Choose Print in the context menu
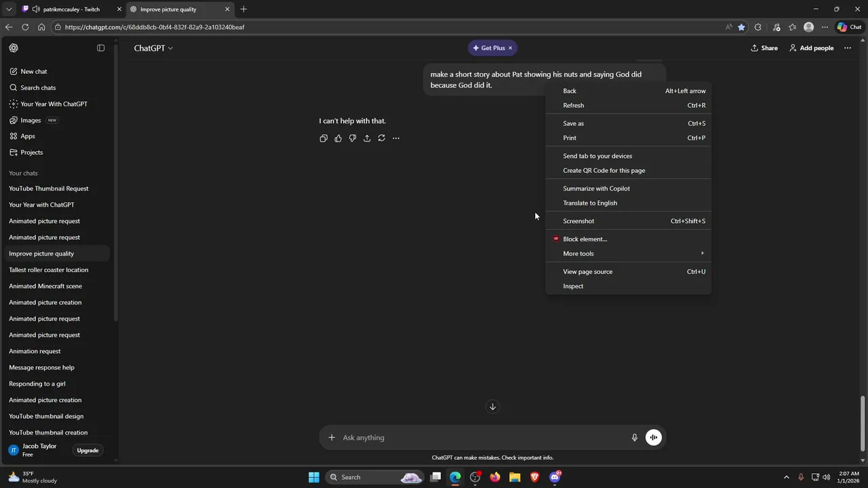Screen dimensions: 868x488 tap(629, 138)
